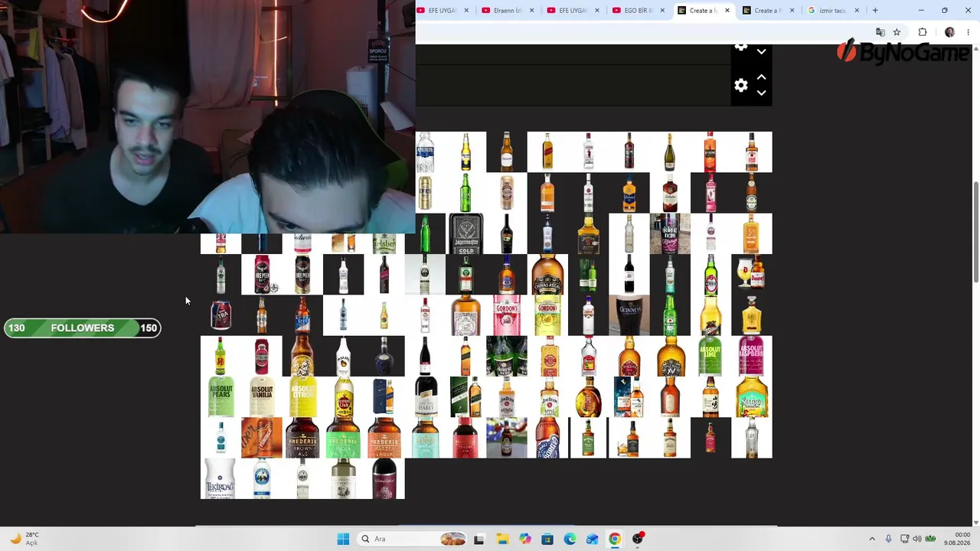980x551 pixels.
Task: Select the Corona beer bottle image
Action: 465,152
